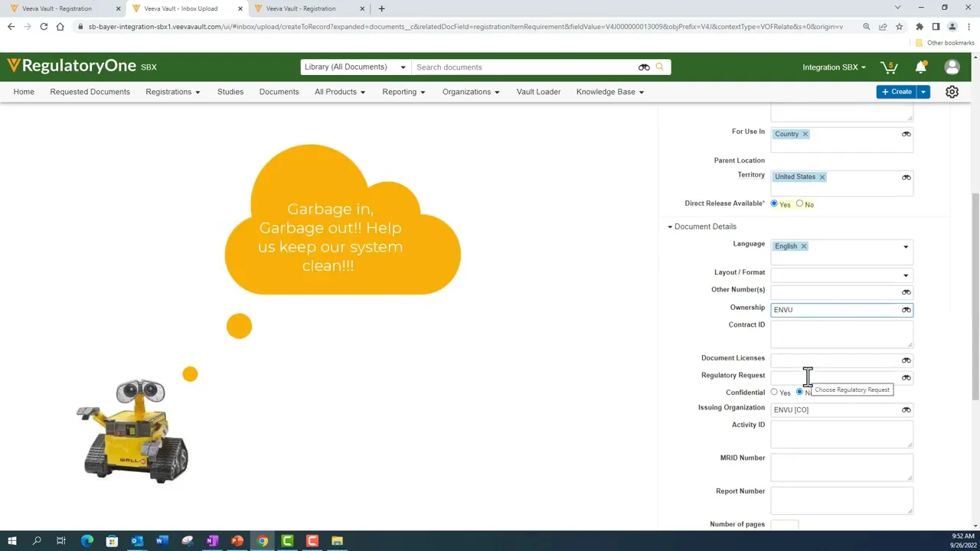The height and width of the screenshot is (551, 980).
Task: Open the For Use In binoculars lookup
Action: 906,134
